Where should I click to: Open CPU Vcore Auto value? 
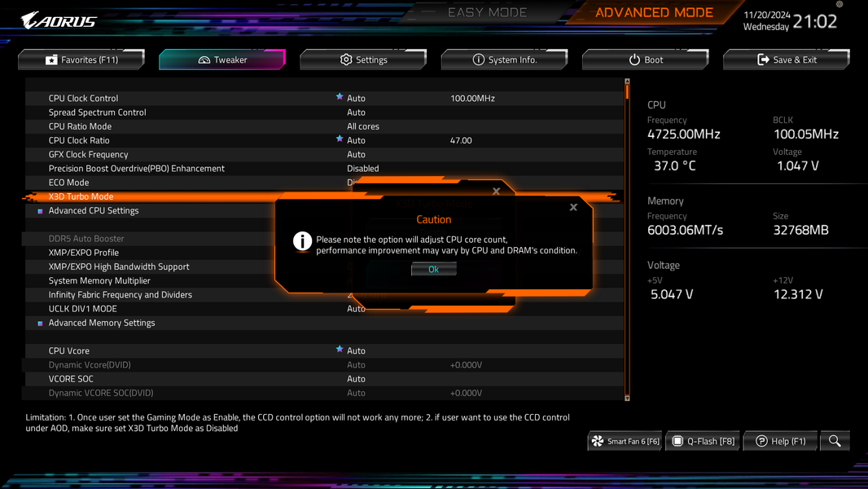pos(356,350)
